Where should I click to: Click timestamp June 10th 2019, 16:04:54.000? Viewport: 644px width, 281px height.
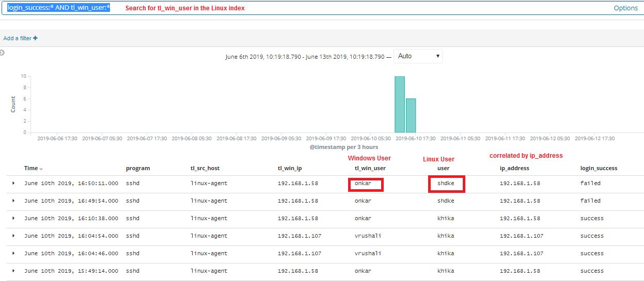(71, 236)
